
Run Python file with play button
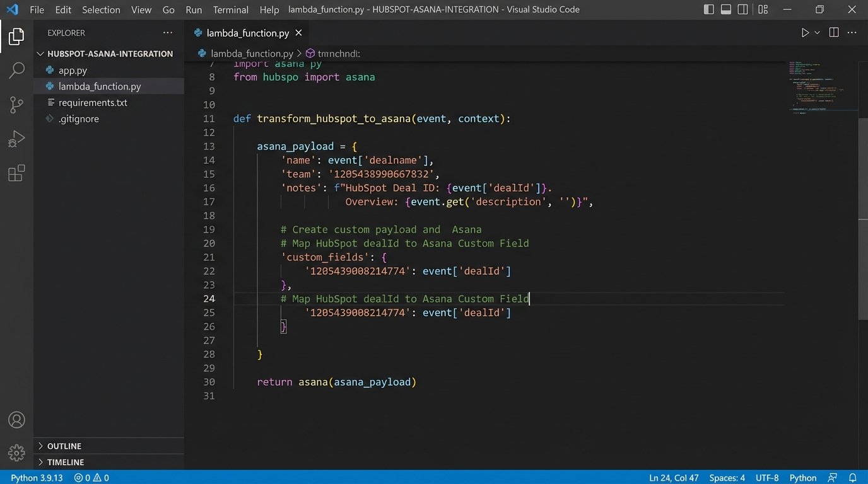[x=805, y=33]
